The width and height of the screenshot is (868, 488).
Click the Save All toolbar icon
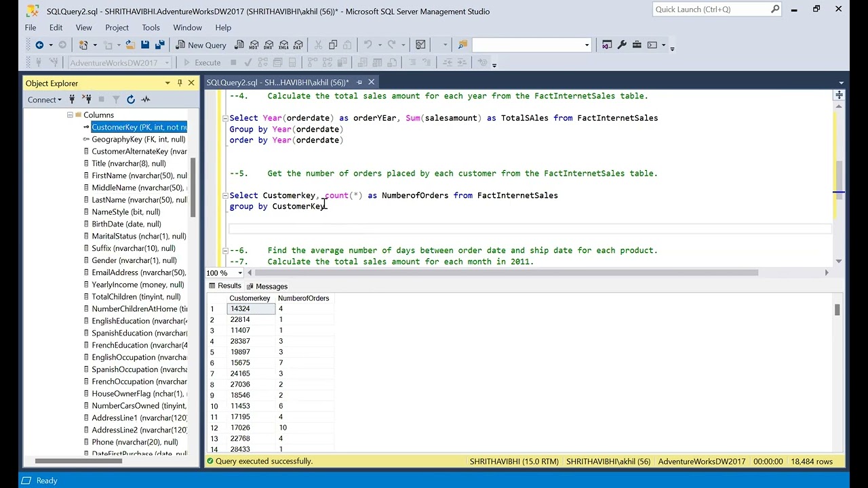coord(160,45)
